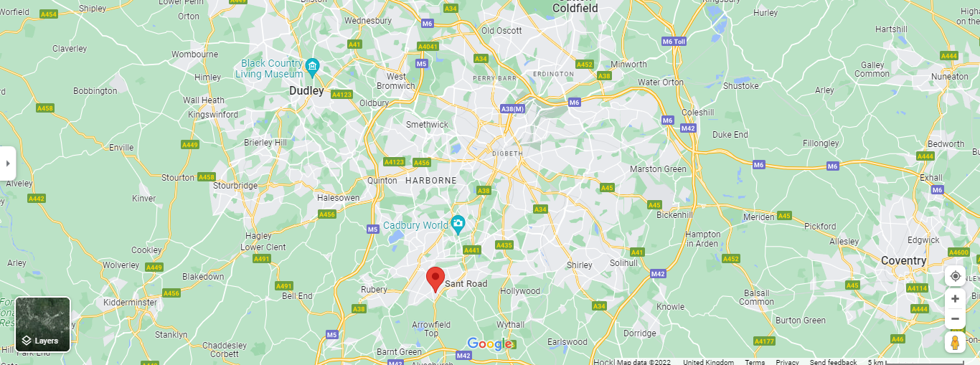Image resolution: width=980 pixels, height=365 pixels.
Task: Zoom in with the plus button
Action: [955, 298]
